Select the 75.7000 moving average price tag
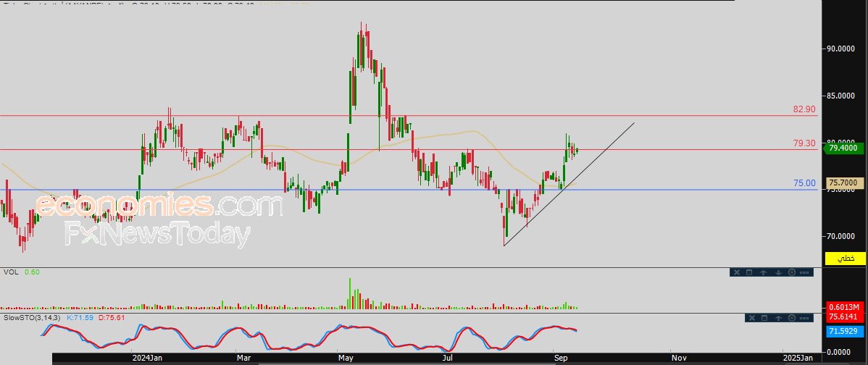Image resolution: width=868 pixels, height=365 pixels. coord(846,182)
